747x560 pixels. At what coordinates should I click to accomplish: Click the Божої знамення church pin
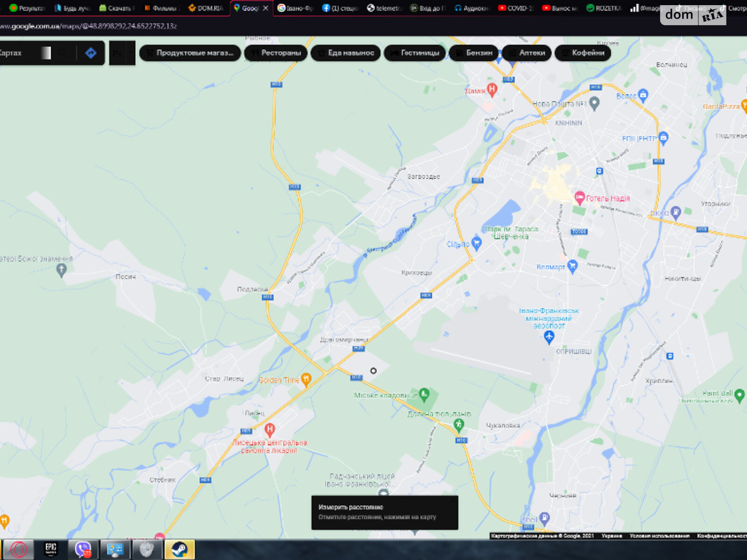point(61,270)
